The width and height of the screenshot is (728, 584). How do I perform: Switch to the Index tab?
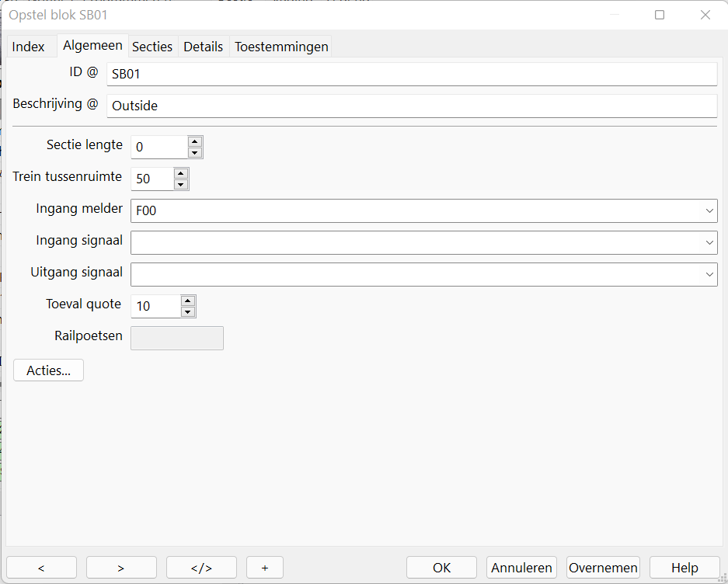29,47
